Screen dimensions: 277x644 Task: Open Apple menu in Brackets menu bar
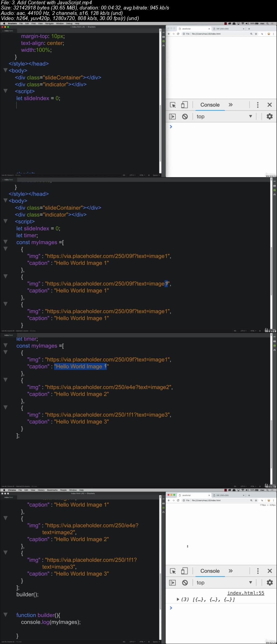click(4, 24)
